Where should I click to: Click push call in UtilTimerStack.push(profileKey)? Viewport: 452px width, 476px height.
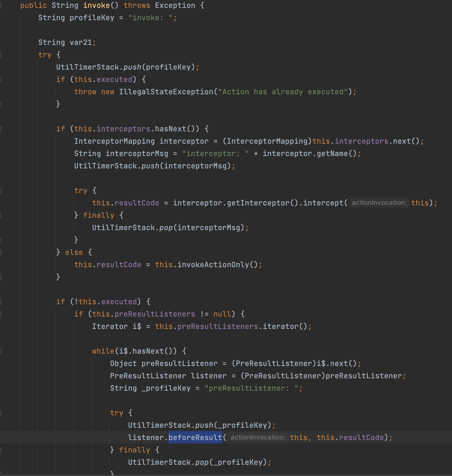point(132,67)
